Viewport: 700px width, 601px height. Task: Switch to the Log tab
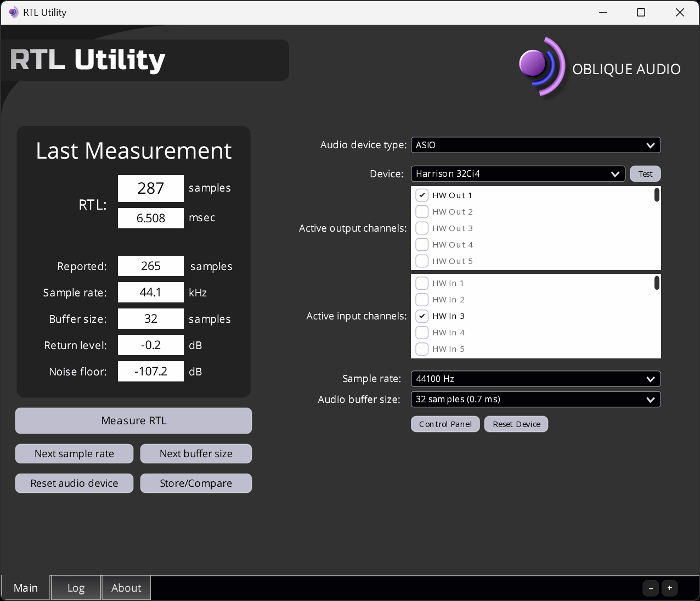76,588
